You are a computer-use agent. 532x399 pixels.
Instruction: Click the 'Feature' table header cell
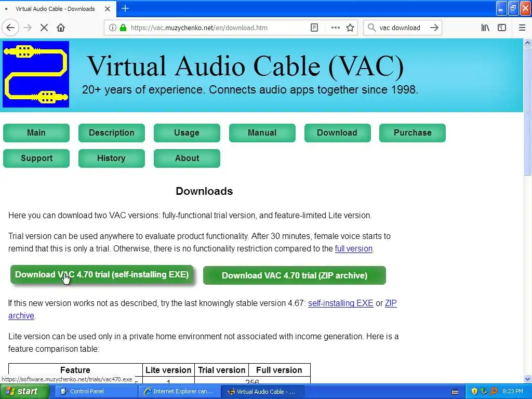coord(75,370)
